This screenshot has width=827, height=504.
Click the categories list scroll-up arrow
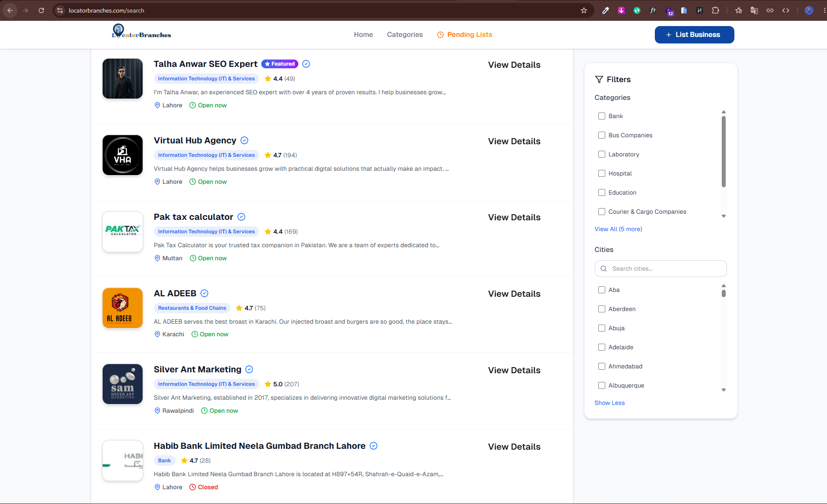click(724, 112)
